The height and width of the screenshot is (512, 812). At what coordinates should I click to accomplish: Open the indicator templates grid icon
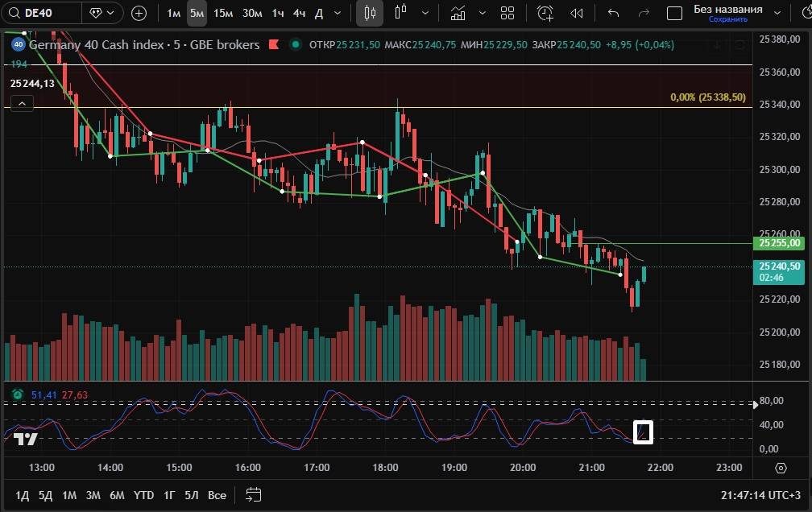click(x=507, y=13)
